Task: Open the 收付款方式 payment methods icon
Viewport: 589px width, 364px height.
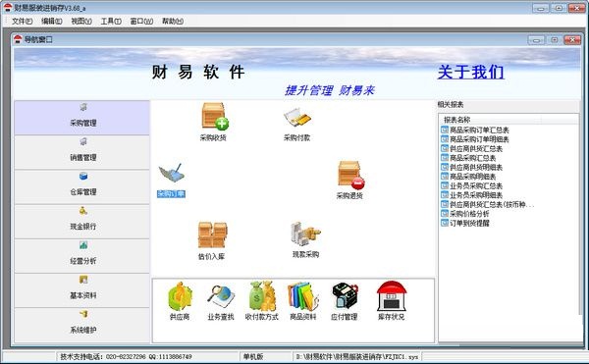Action: point(262,301)
